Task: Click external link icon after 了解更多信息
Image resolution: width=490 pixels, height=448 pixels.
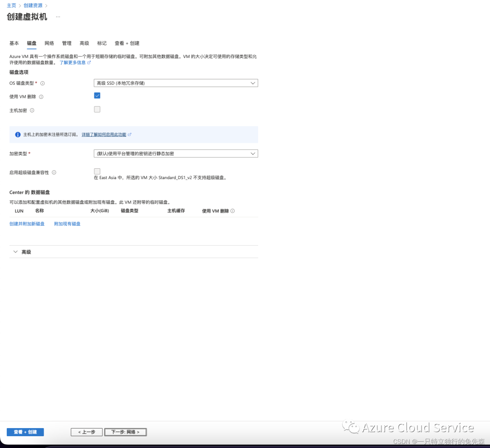Action: pyautogui.click(x=89, y=63)
